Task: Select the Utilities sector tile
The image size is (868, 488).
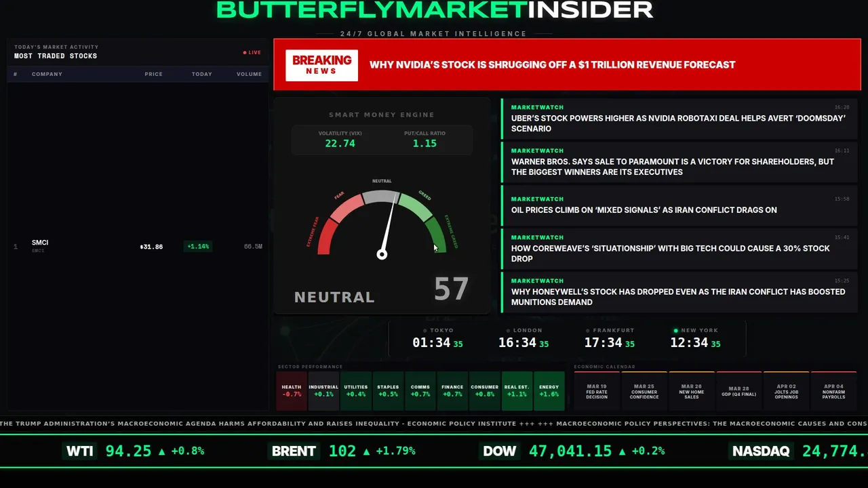Action: [355, 390]
